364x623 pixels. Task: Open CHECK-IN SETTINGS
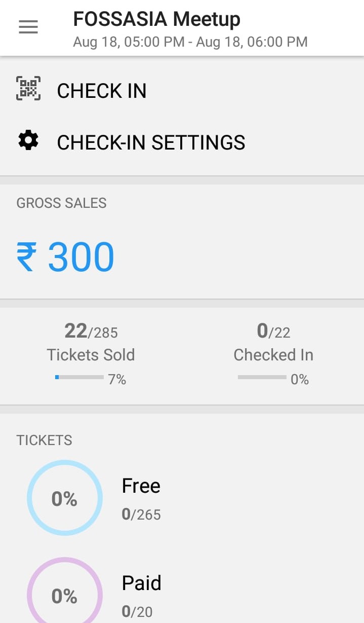pos(151,143)
